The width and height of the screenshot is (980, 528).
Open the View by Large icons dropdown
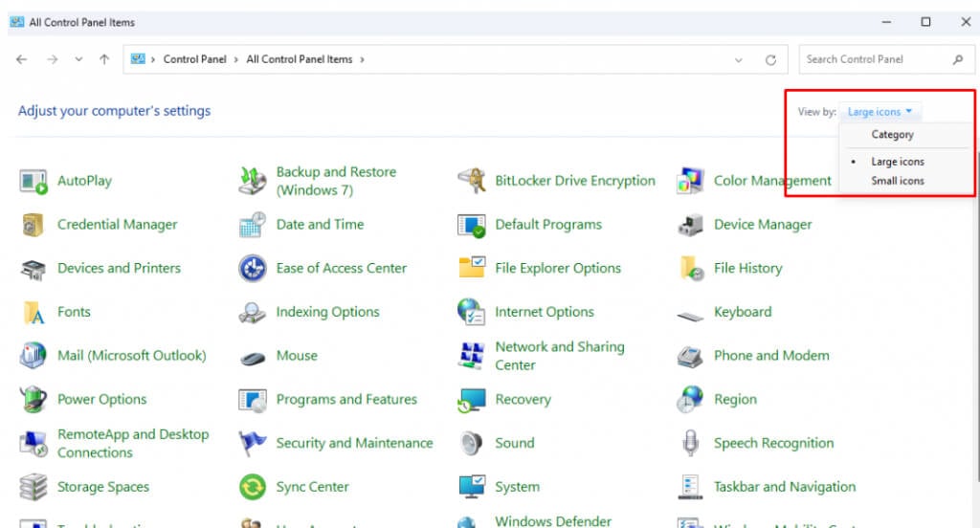click(x=880, y=112)
